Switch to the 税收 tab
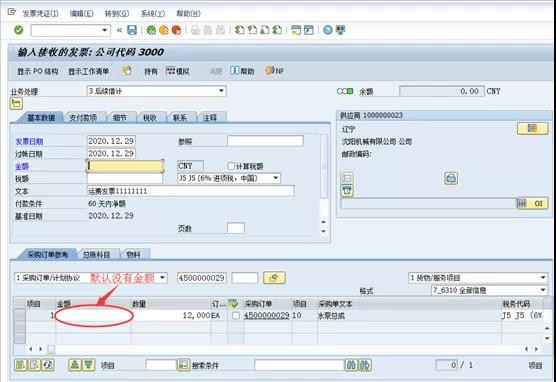 [x=150, y=118]
